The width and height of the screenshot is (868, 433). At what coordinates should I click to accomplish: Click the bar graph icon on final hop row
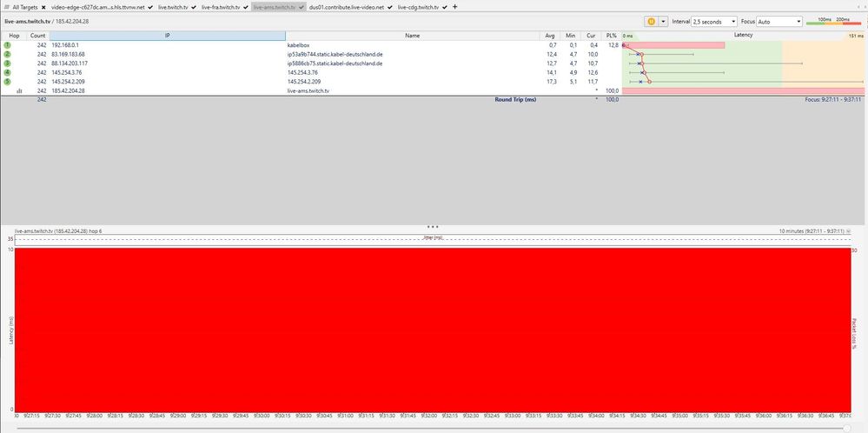coord(19,90)
